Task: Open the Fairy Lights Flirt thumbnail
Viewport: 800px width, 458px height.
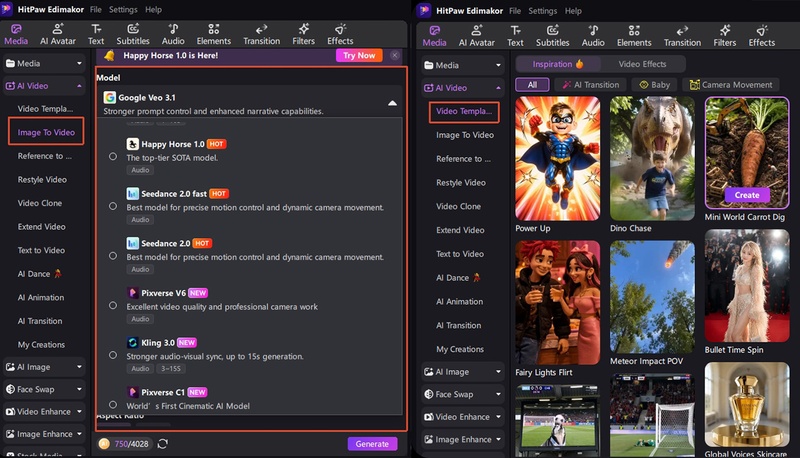Action: pyautogui.click(x=557, y=302)
